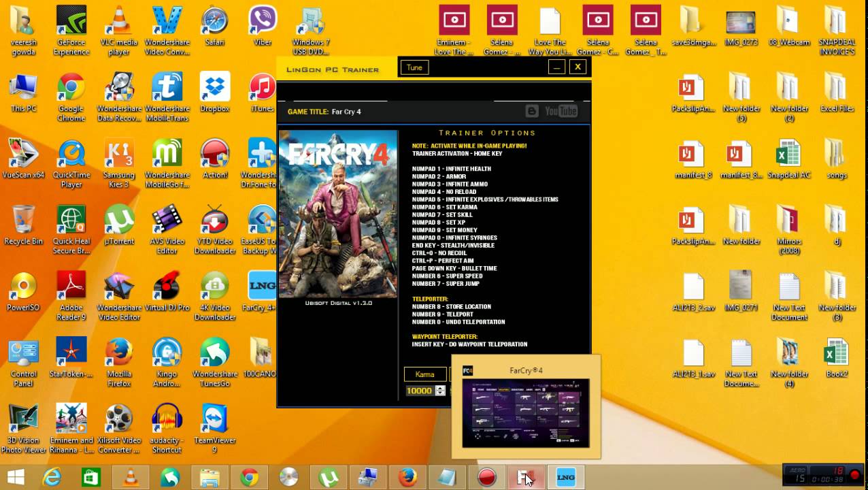The image size is (868, 490).
Task: Click the 'INSERT KEY - DO WAYPOINT TELEPORATION' text
Action: pyautogui.click(x=469, y=344)
